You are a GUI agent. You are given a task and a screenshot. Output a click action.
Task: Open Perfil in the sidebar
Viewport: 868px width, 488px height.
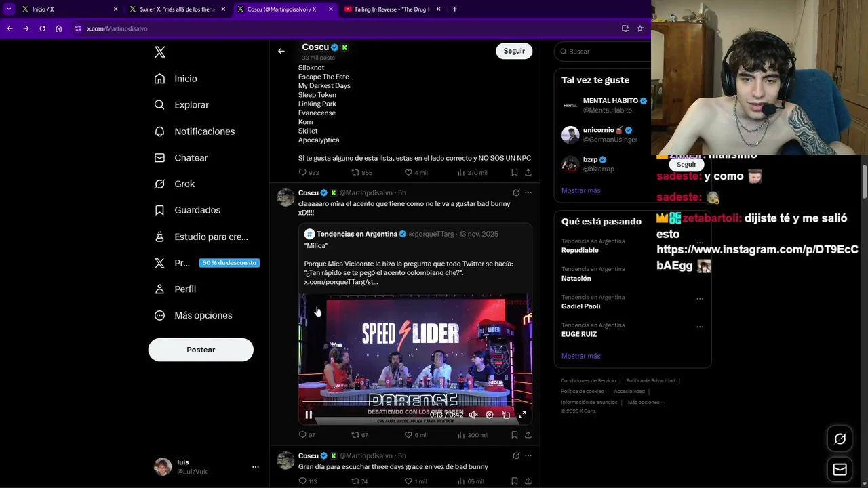click(175, 289)
